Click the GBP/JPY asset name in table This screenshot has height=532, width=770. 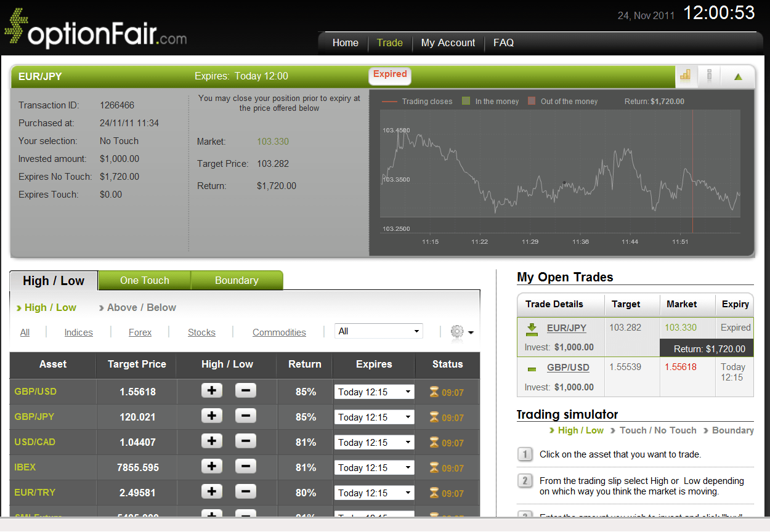coord(34,416)
